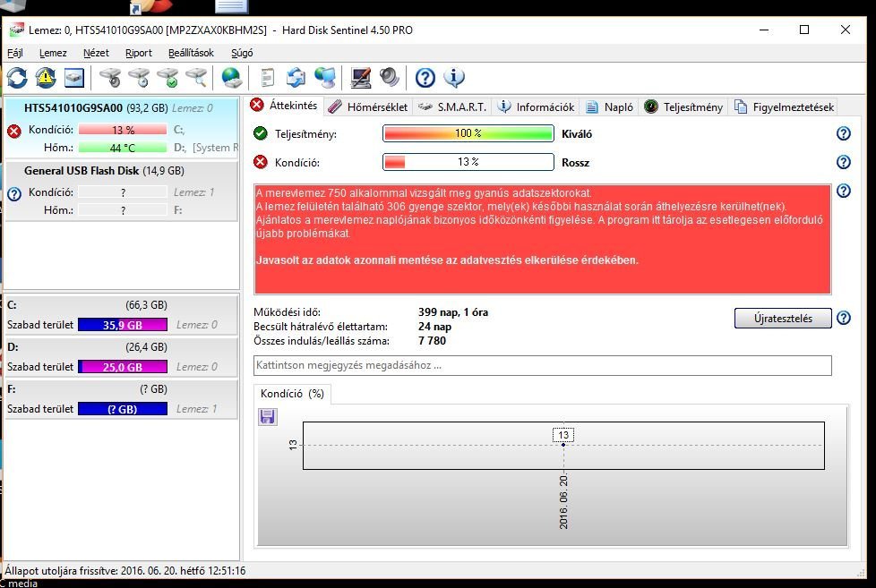Click the disk with magnifier surface test icon
876x588 pixels.
point(196,78)
